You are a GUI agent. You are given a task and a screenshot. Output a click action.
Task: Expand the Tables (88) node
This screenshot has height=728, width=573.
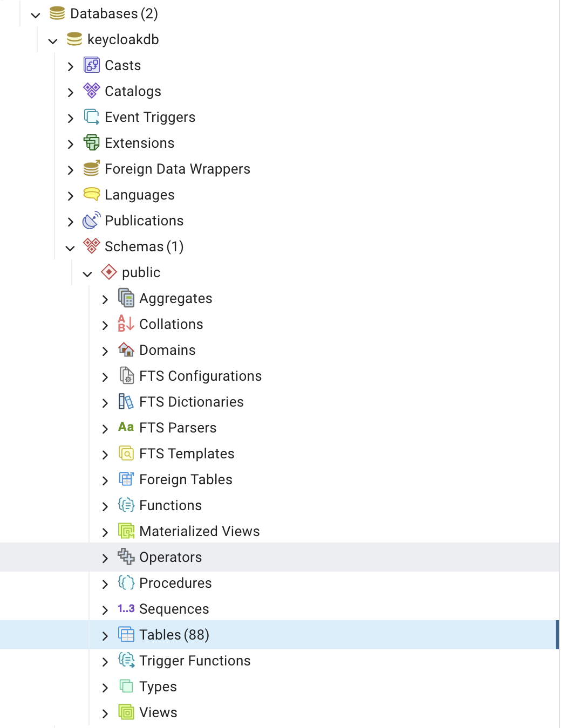105,636
